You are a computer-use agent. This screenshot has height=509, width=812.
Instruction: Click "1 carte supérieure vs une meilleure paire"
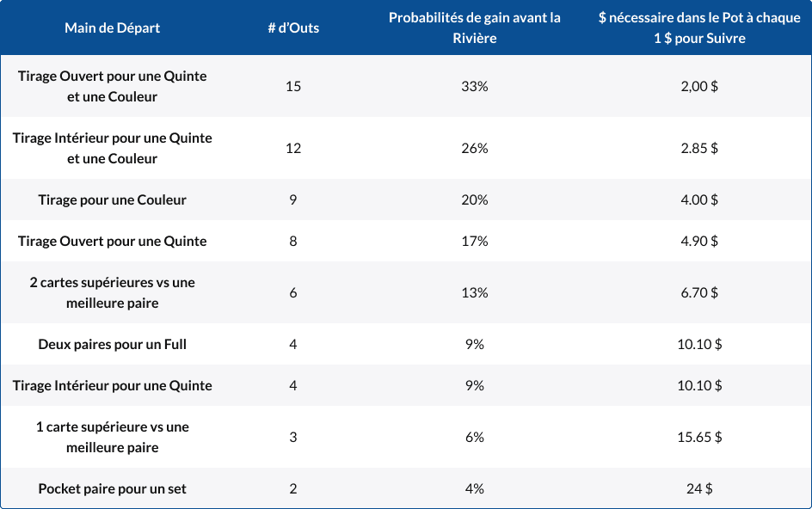coord(112,437)
